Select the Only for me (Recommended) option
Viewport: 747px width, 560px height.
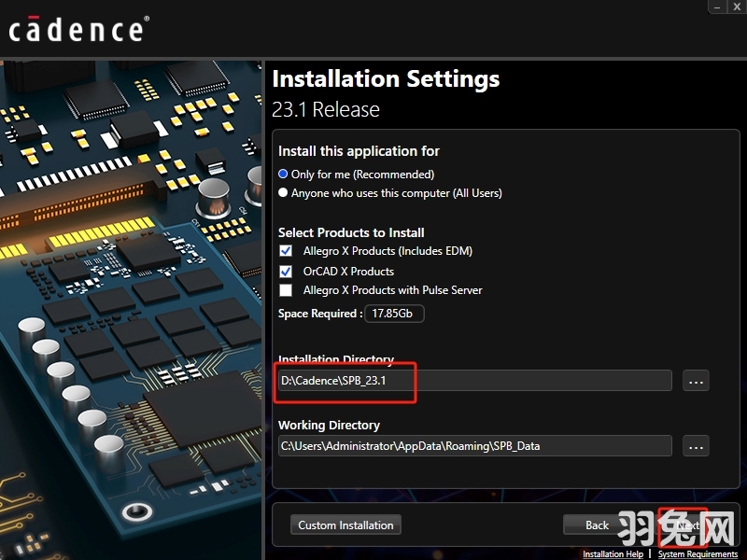point(281,174)
